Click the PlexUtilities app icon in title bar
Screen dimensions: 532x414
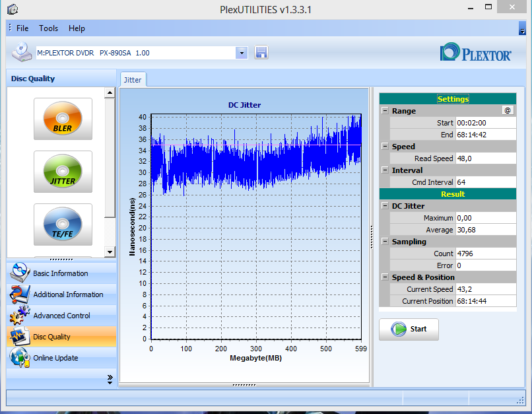point(13,9)
